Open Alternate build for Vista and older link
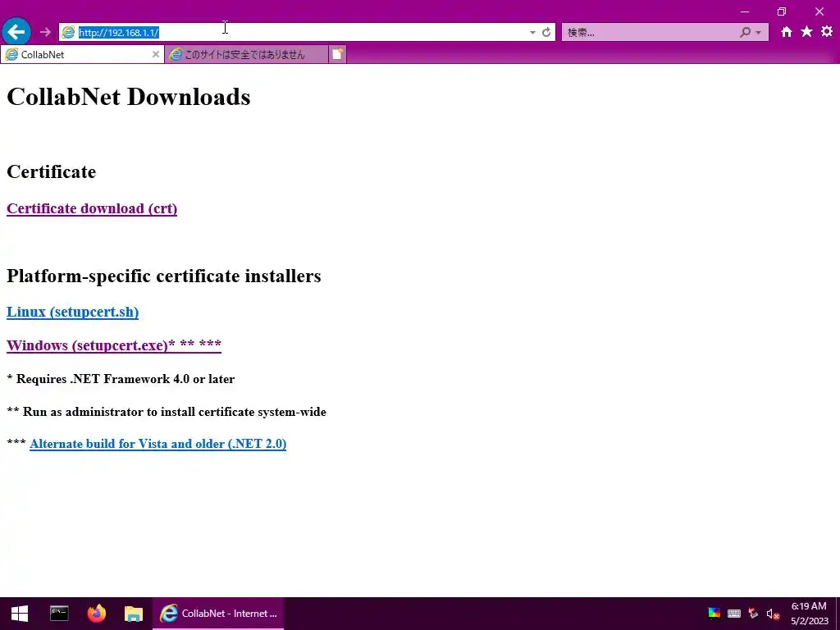Screen dimensions: 840x630 [158, 444]
